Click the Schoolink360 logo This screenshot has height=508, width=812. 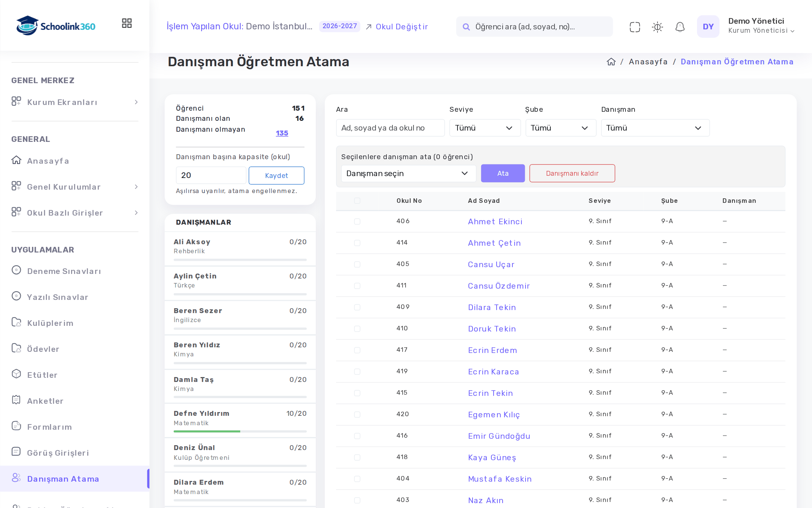click(x=56, y=26)
